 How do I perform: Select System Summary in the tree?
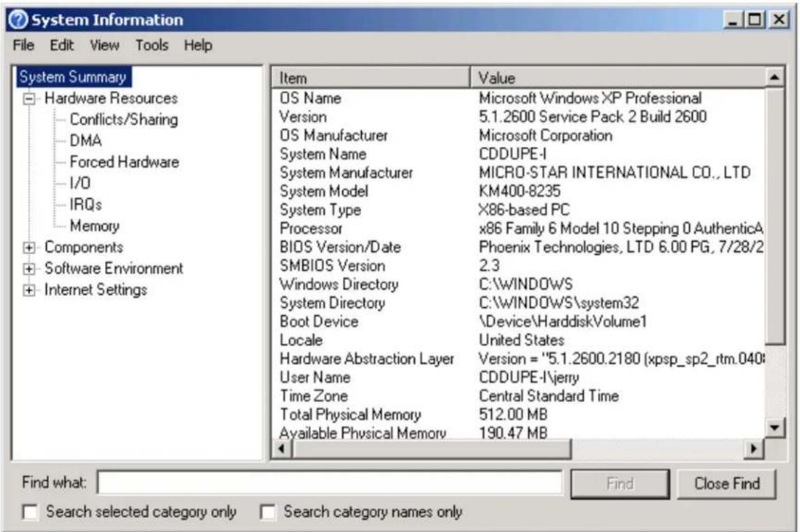tap(73, 77)
